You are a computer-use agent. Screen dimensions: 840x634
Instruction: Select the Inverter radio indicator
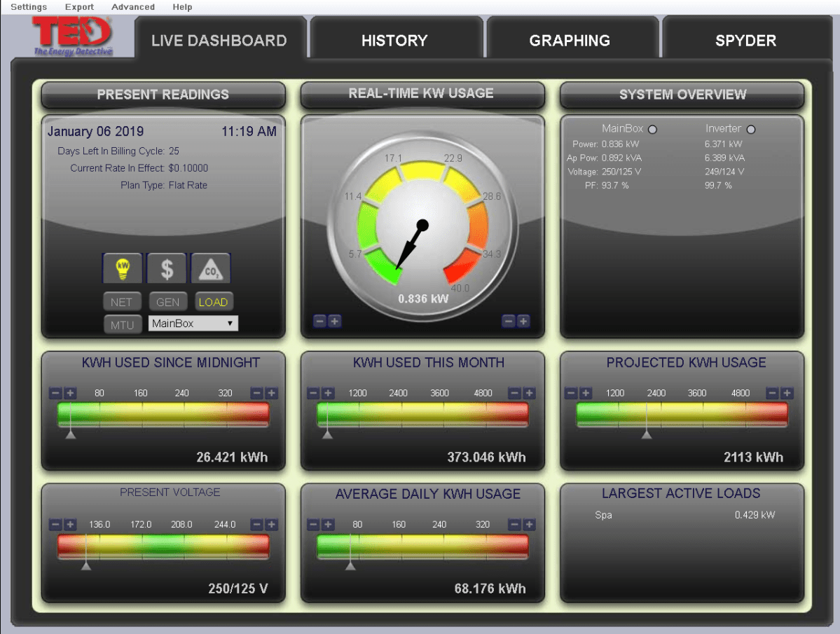[x=751, y=130]
